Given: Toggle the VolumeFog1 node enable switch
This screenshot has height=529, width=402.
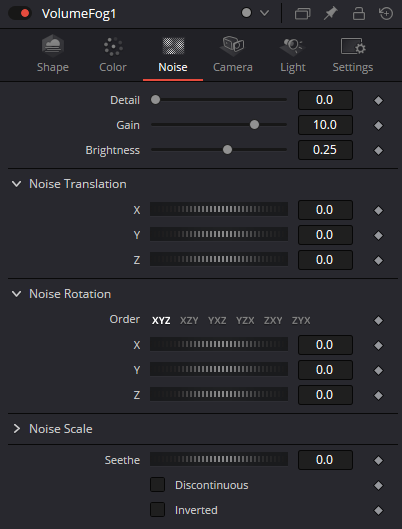Looking at the screenshot, I should [20, 13].
